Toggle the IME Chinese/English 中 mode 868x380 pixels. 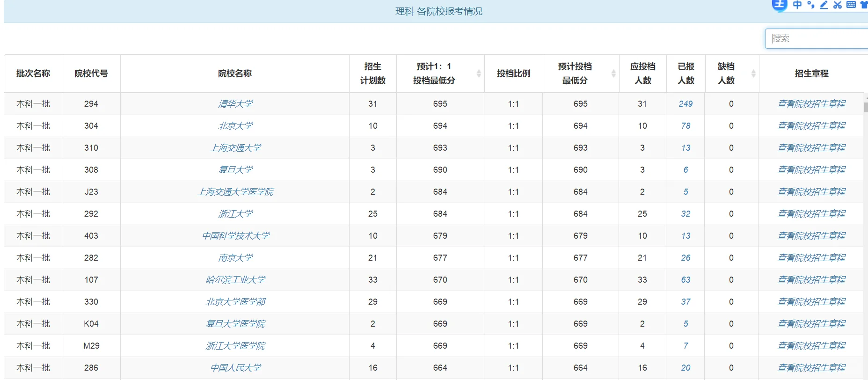[797, 5]
